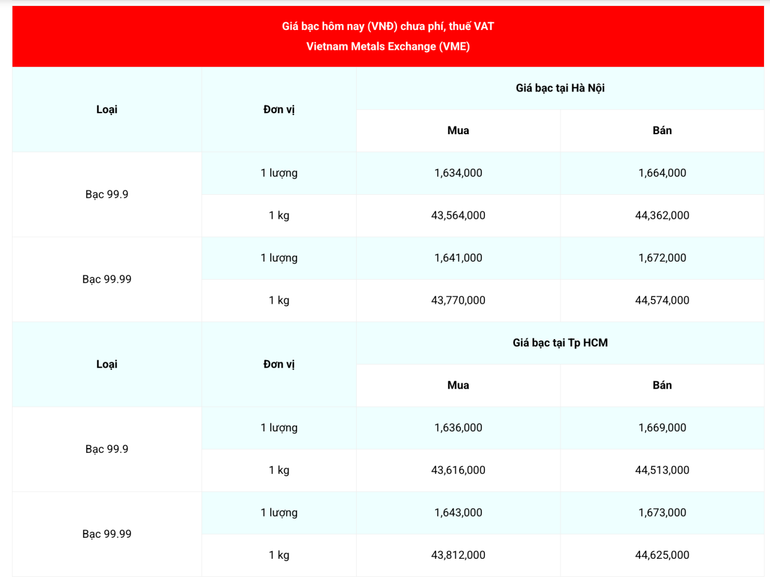Select the 43,770,000 price value
770x581 pixels.
pyautogui.click(x=458, y=300)
